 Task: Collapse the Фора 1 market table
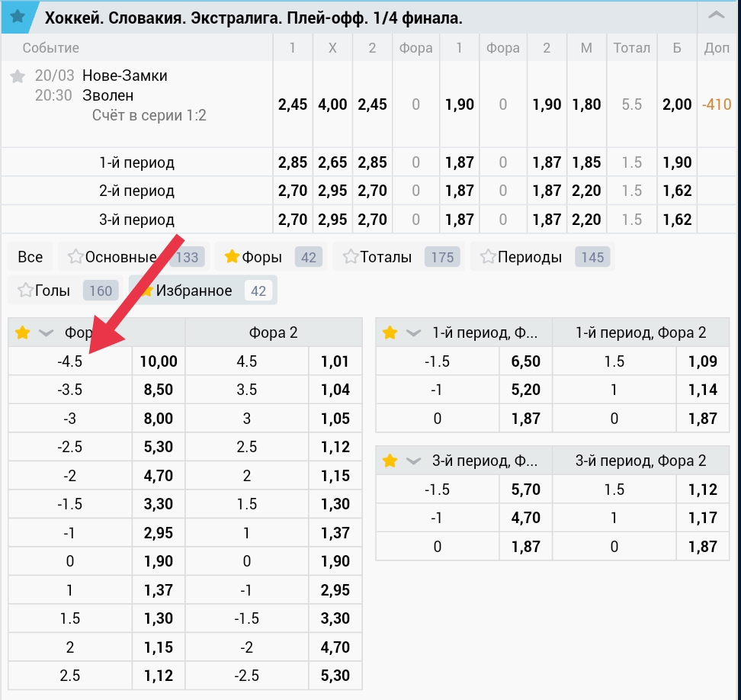pyautogui.click(x=46, y=332)
